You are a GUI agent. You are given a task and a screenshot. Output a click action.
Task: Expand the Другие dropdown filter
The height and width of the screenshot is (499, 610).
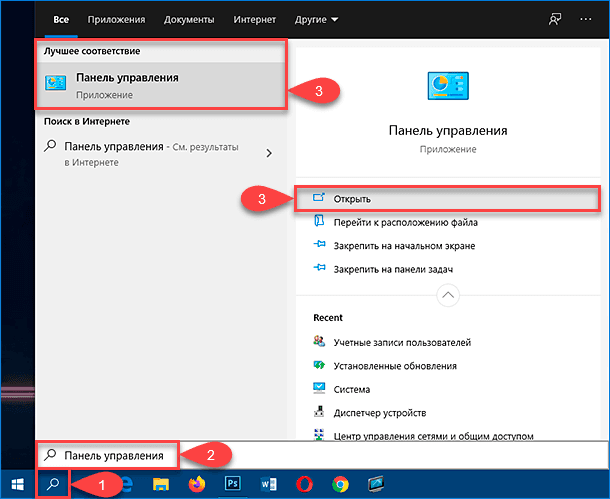pyautogui.click(x=316, y=19)
